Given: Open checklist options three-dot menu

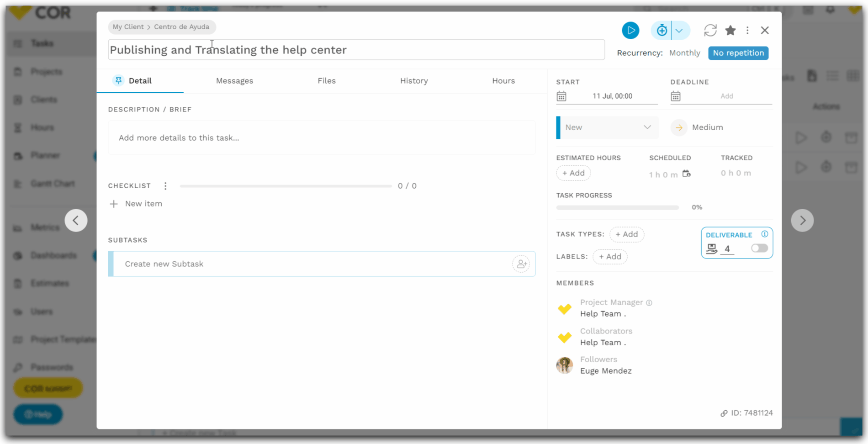Looking at the screenshot, I should point(165,186).
